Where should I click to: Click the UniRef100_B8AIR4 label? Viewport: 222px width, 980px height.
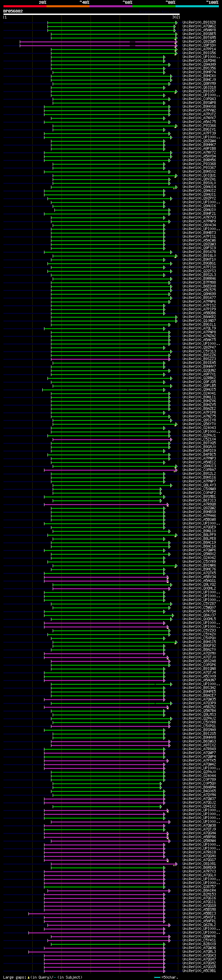199,891
